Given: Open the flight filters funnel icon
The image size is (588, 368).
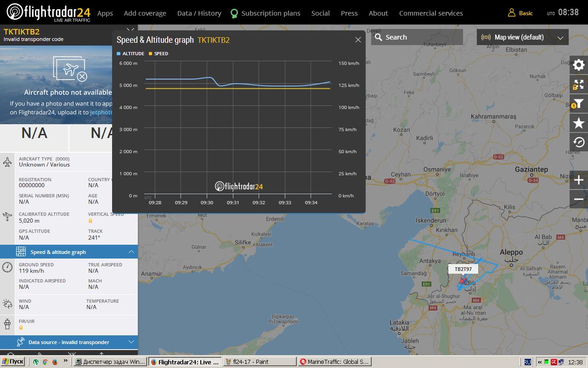Looking at the screenshot, I should point(579,103).
